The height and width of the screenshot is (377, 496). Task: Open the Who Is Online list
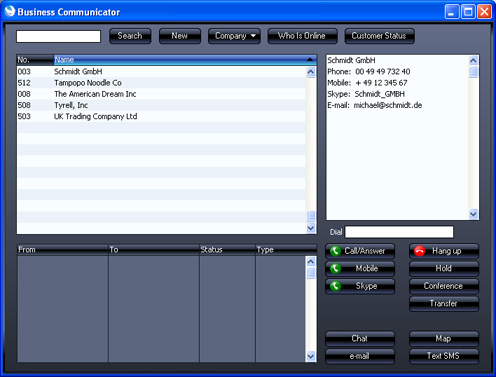click(x=302, y=36)
